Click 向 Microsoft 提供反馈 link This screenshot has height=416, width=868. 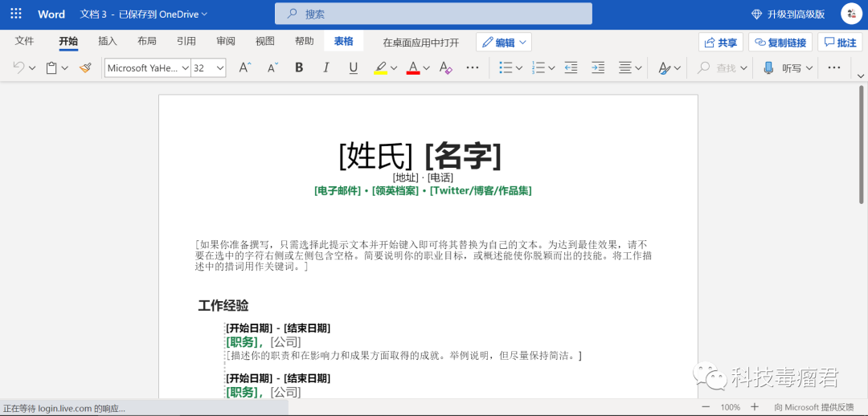click(813, 407)
